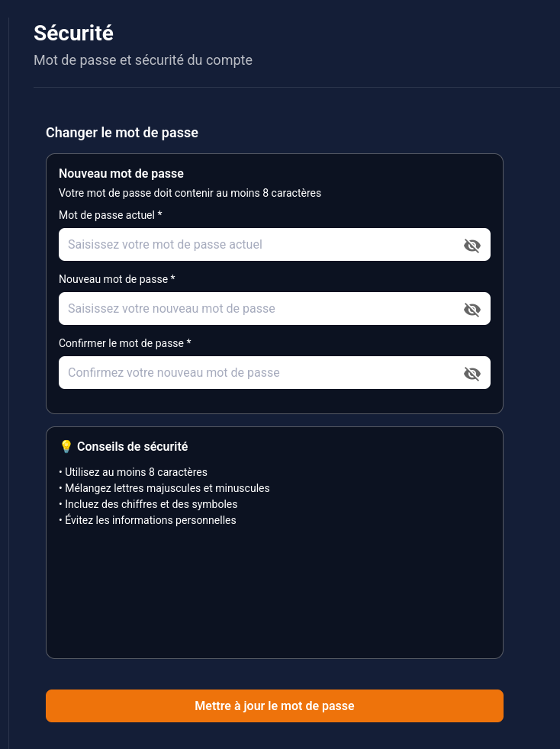Click the 'Changer le mot de passe' heading

click(x=122, y=132)
